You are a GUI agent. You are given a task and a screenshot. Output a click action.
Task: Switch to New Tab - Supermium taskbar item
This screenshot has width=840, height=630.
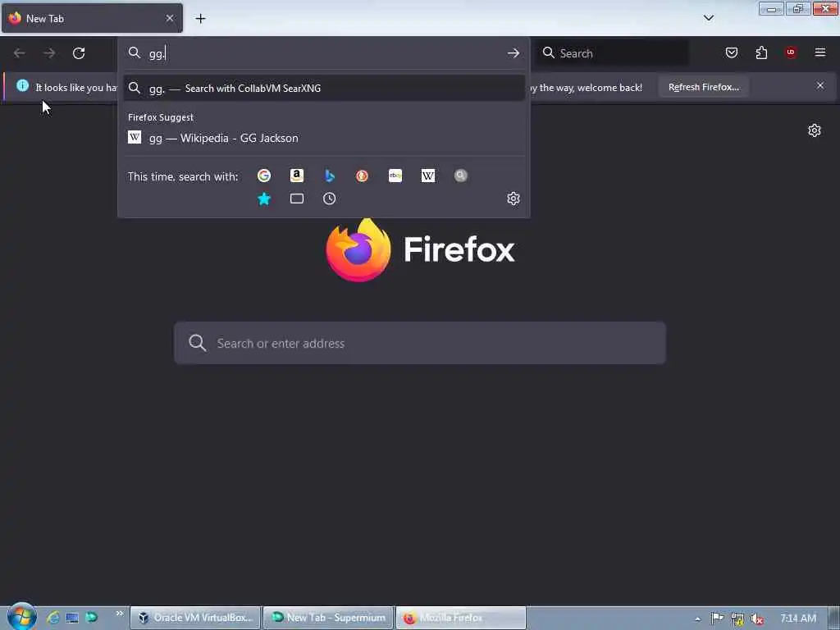click(x=328, y=618)
